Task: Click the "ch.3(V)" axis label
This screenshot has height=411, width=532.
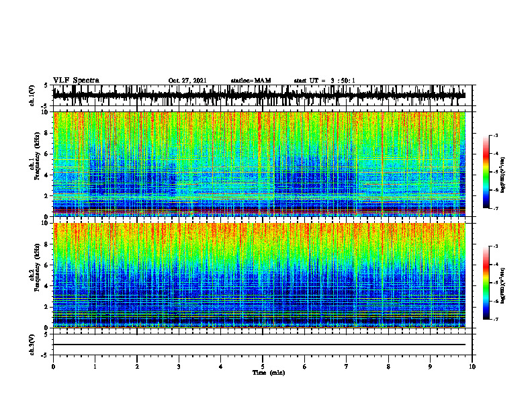Action: tap(32, 345)
